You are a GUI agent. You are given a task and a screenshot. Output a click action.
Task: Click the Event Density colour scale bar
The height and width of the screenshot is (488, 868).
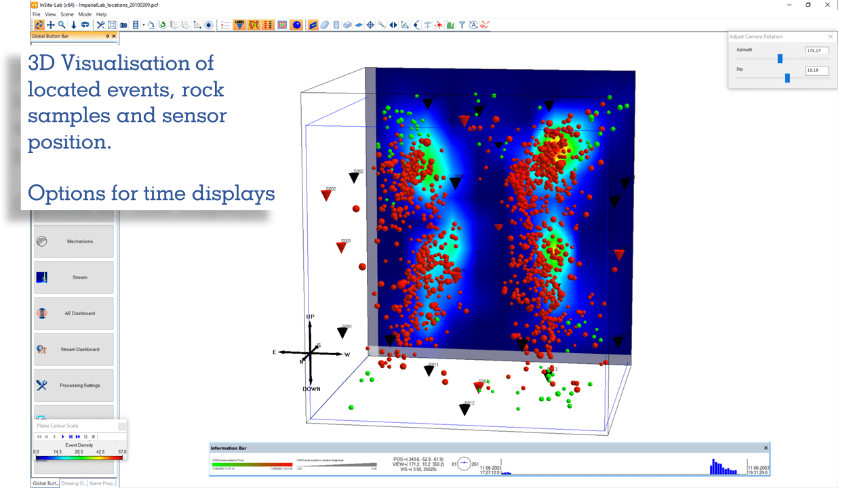tap(79, 457)
